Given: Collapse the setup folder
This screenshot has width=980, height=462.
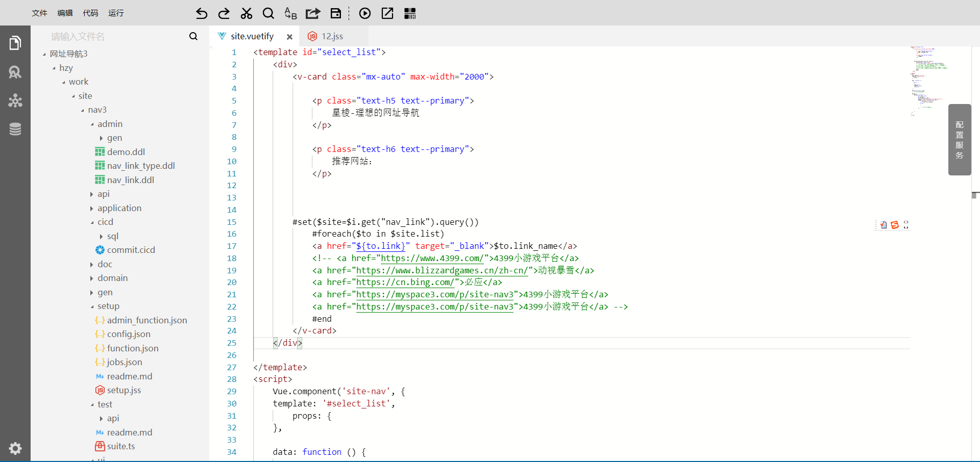Looking at the screenshot, I should click(92, 306).
